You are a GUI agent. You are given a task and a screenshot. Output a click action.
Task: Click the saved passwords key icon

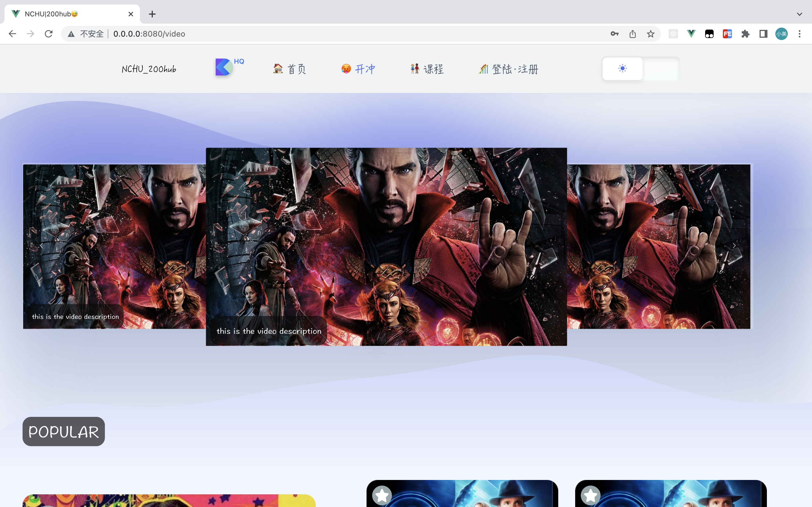click(614, 34)
